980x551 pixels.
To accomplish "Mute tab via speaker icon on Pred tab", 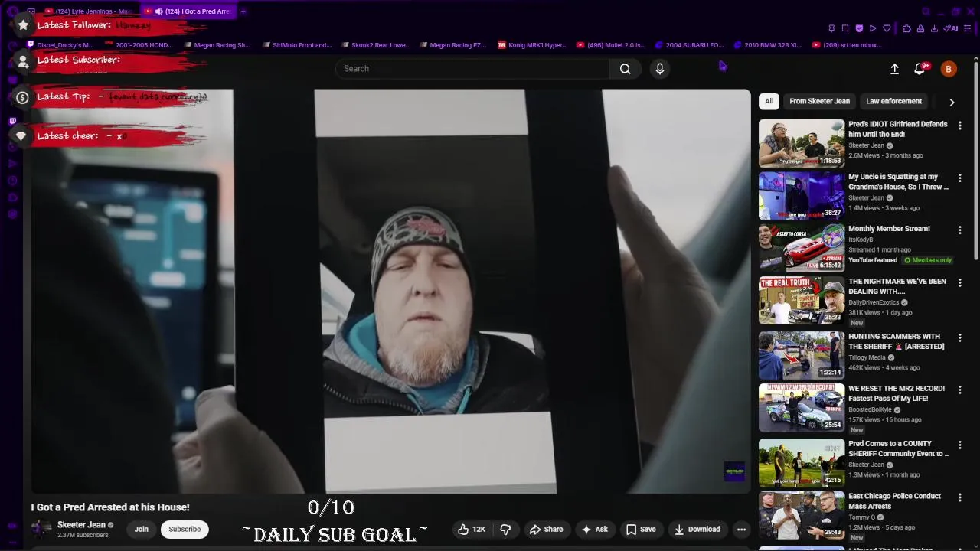I will coord(159,11).
